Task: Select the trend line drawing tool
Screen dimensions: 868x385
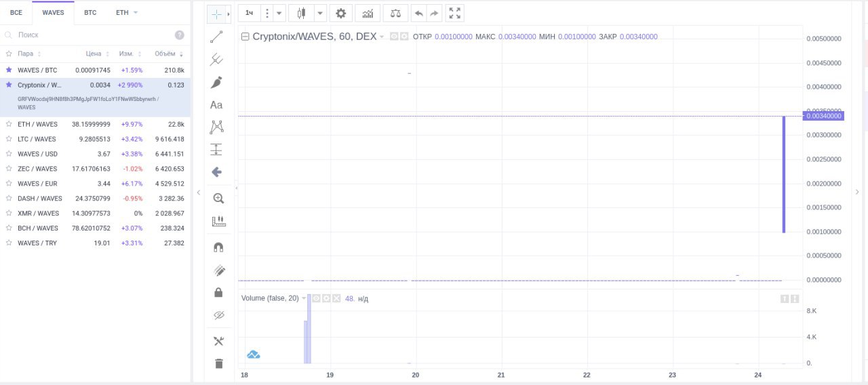Action: (x=217, y=37)
